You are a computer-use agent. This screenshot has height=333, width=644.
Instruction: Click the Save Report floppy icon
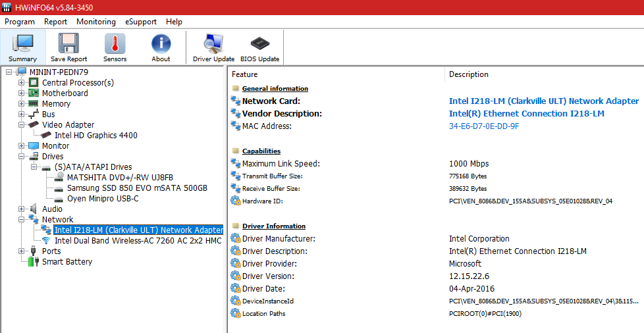click(68, 43)
